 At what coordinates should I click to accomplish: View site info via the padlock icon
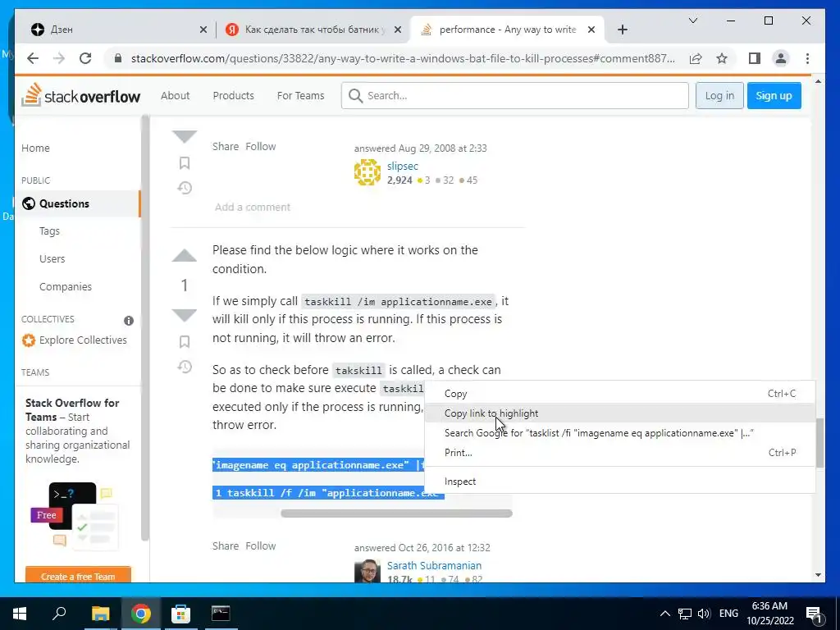(x=118, y=58)
